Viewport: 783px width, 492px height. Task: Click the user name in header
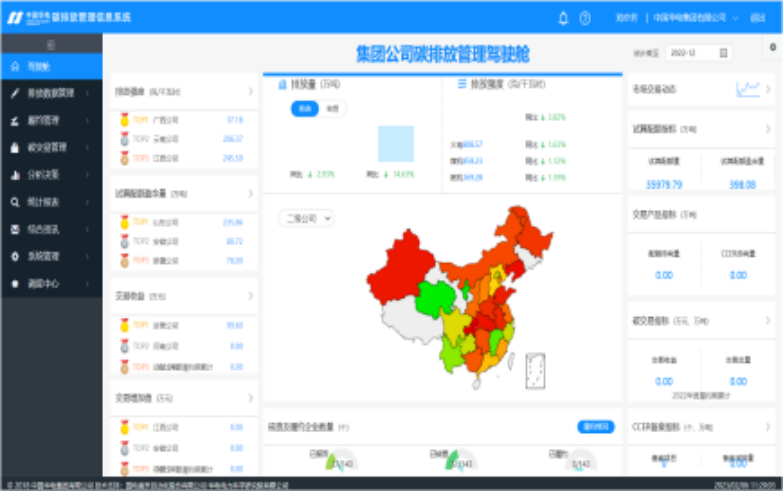click(626, 18)
